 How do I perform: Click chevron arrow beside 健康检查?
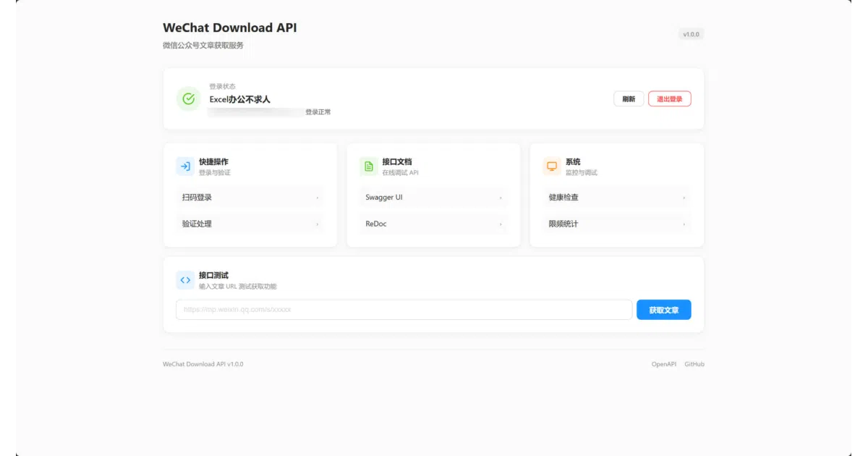[x=684, y=198]
